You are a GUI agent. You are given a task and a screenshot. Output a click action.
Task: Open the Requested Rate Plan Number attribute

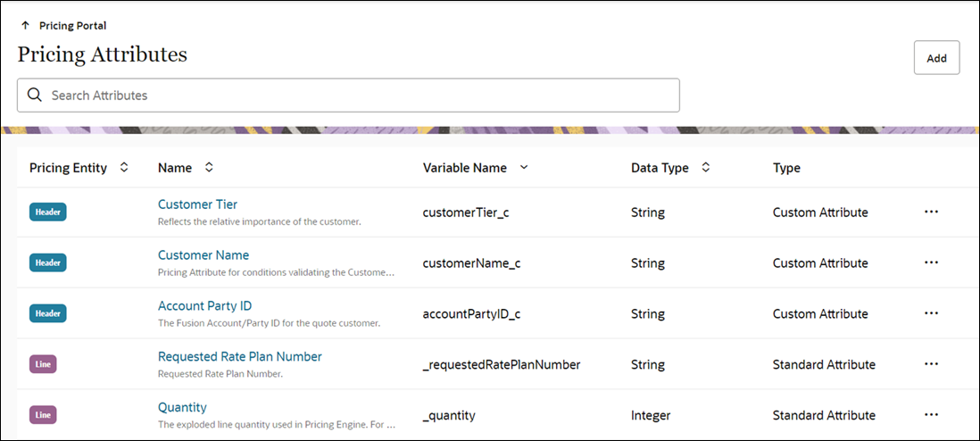point(240,356)
